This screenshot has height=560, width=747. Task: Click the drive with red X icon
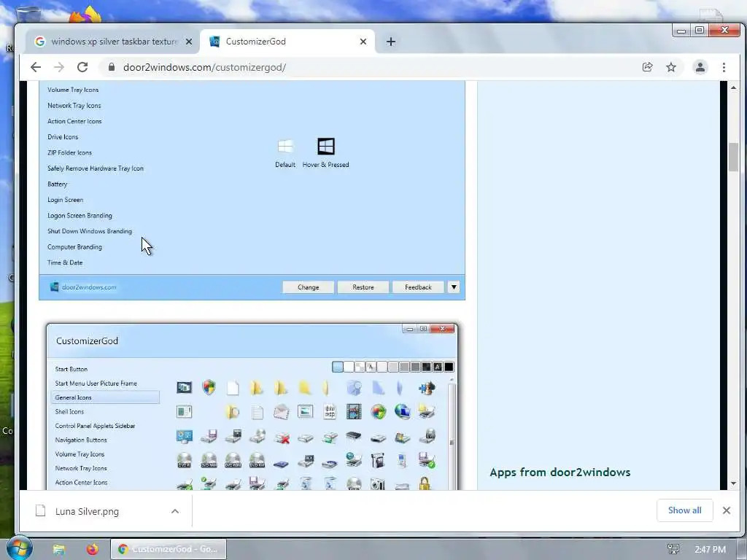(282, 437)
